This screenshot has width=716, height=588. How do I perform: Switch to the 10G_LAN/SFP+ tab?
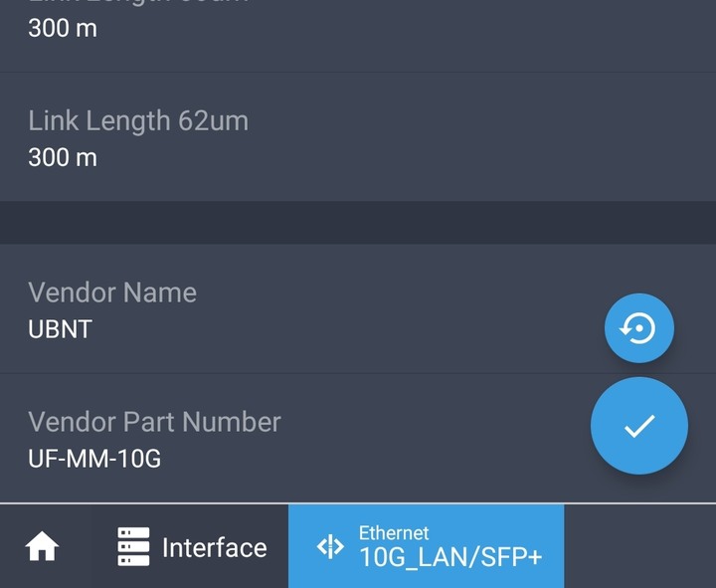426,546
